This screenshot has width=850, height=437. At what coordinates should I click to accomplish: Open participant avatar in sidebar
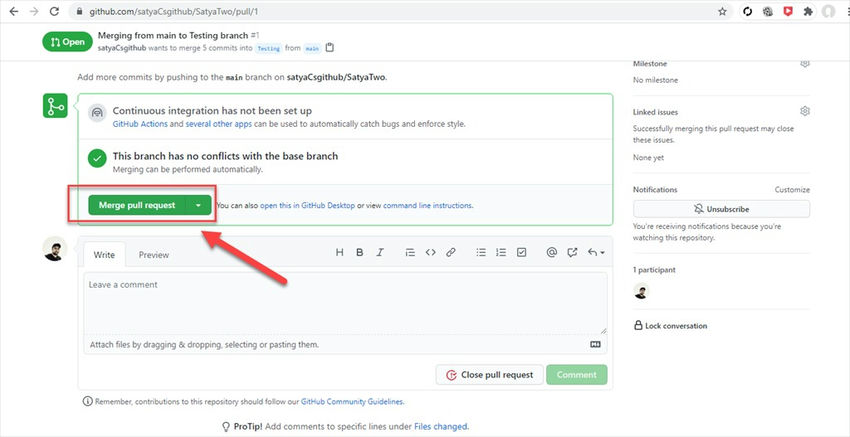pyautogui.click(x=641, y=291)
